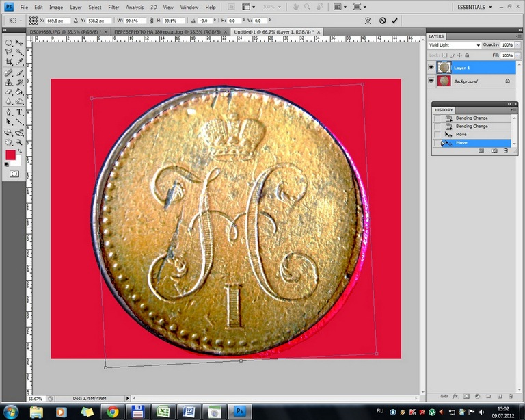The image size is (525, 420).
Task: Cancel the transform in options bar
Action: [x=382, y=21]
